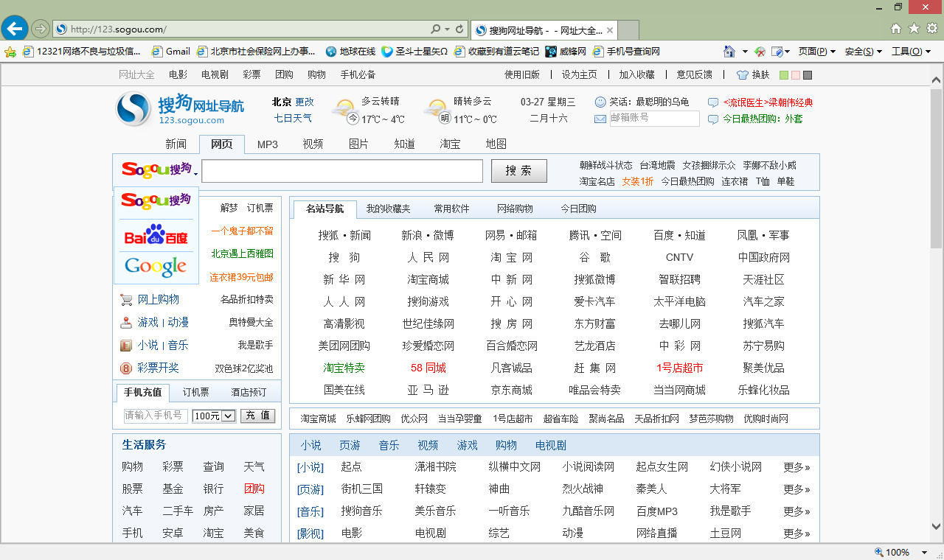Expand the 100% zoom level dropdown arrow
This screenshot has height=560, width=944.
926,552
